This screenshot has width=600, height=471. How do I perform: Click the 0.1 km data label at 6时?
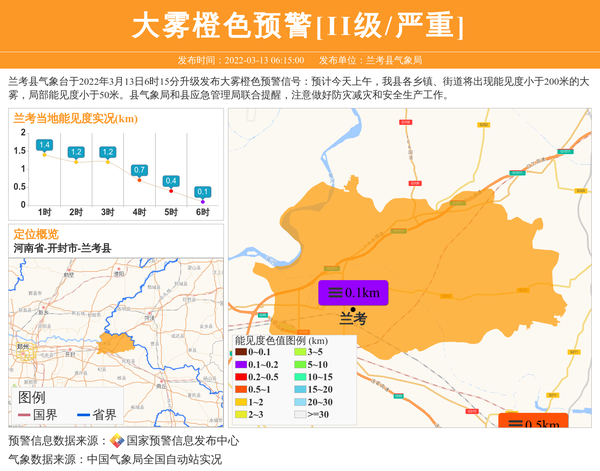click(x=203, y=192)
